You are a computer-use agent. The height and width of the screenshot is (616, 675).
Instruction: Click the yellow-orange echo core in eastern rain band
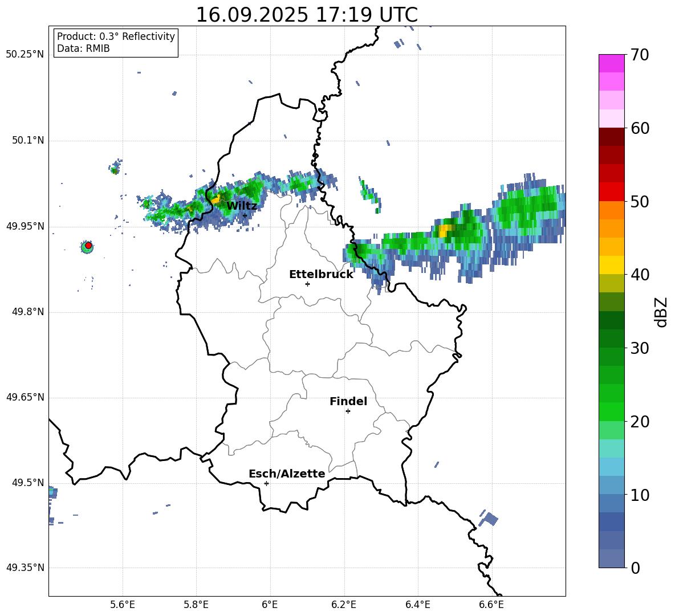[x=445, y=230]
